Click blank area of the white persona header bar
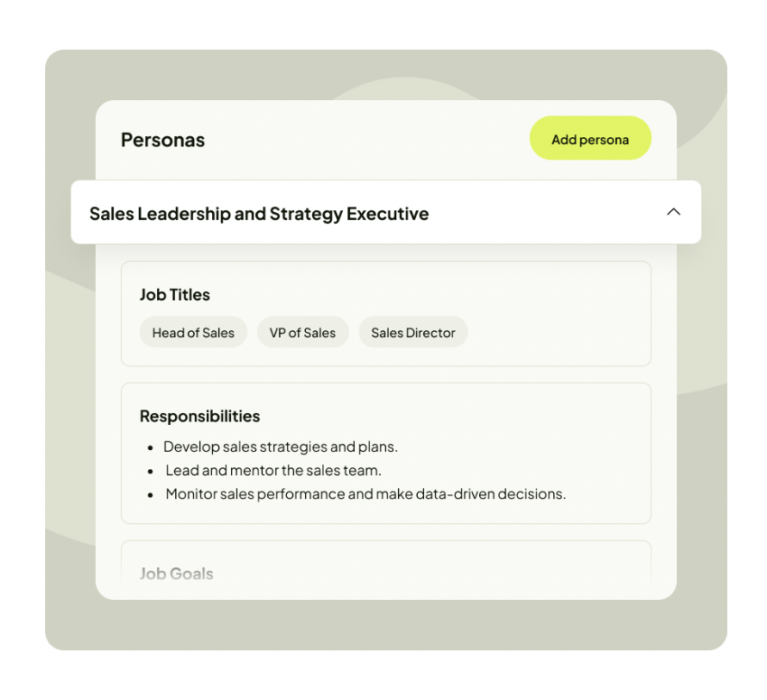Viewport: 767px width, 700px height. [x=541, y=213]
